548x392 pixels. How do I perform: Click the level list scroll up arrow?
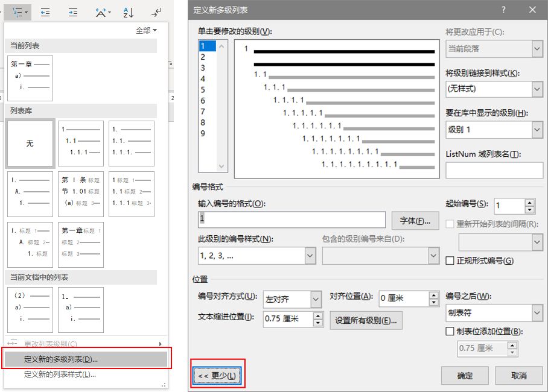221,46
